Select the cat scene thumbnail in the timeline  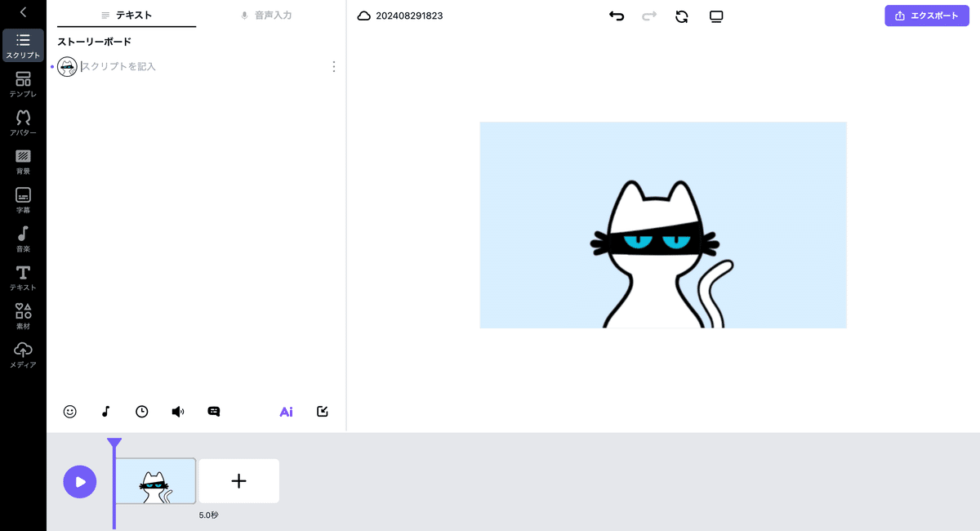tap(155, 481)
